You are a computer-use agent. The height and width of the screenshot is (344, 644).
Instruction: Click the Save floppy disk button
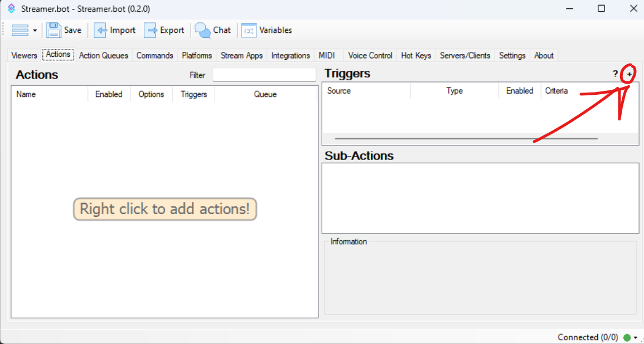click(x=64, y=30)
